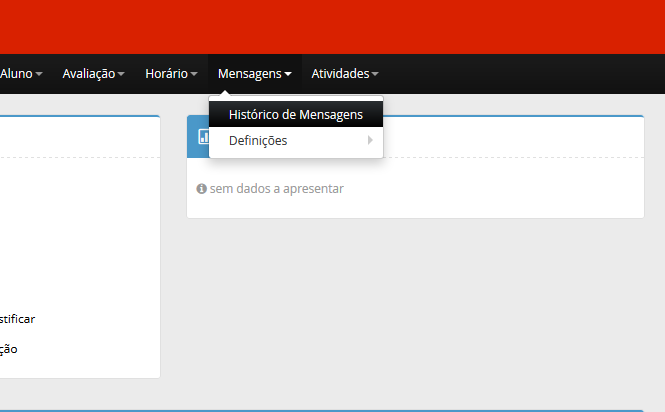Viewport: 665px width, 412px height.
Task: Click the partially visible 'ção' link
Action: (x=8, y=349)
